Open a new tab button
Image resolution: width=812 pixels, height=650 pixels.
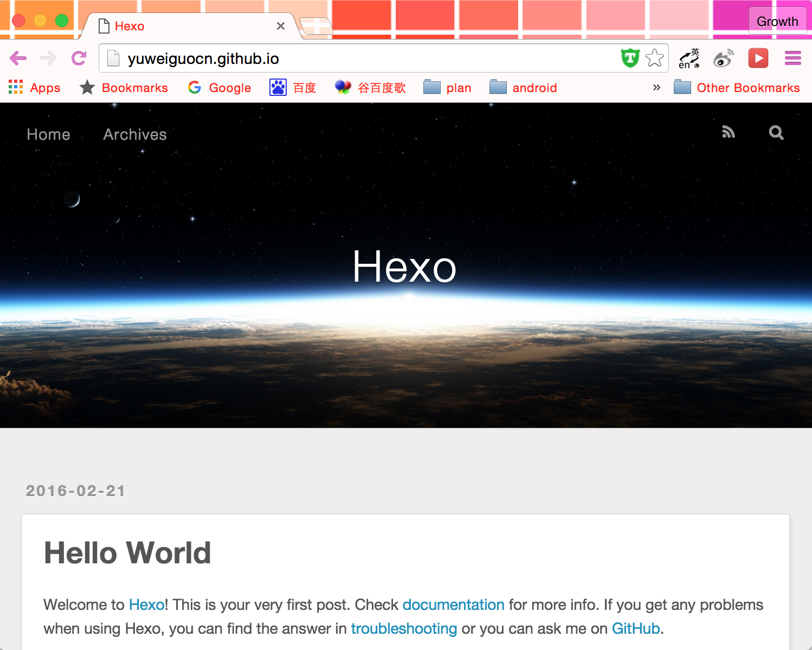click(315, 25)
